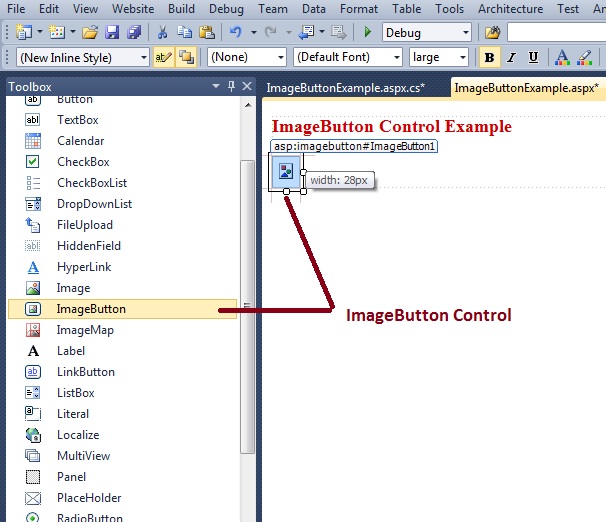Image resolution: width=606 pixels, height=522 pixels.
Task: Click the Cut scissors icon
Action: 162,33
